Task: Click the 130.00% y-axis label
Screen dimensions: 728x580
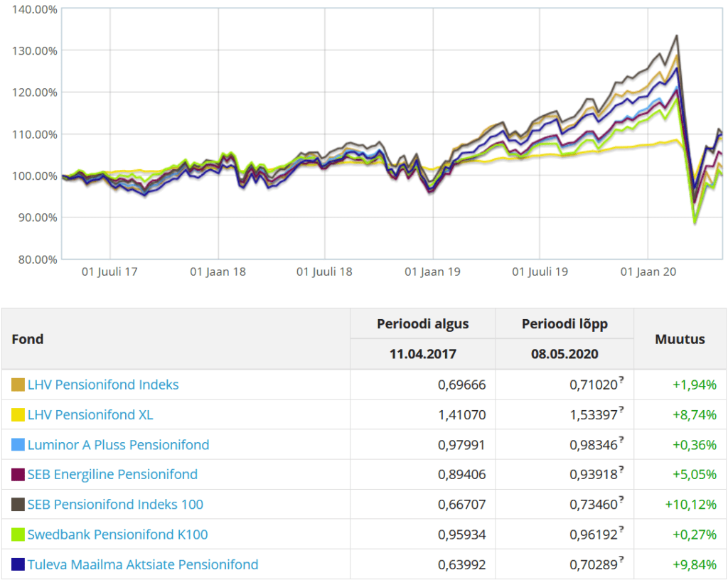Action: click(35, 50)
